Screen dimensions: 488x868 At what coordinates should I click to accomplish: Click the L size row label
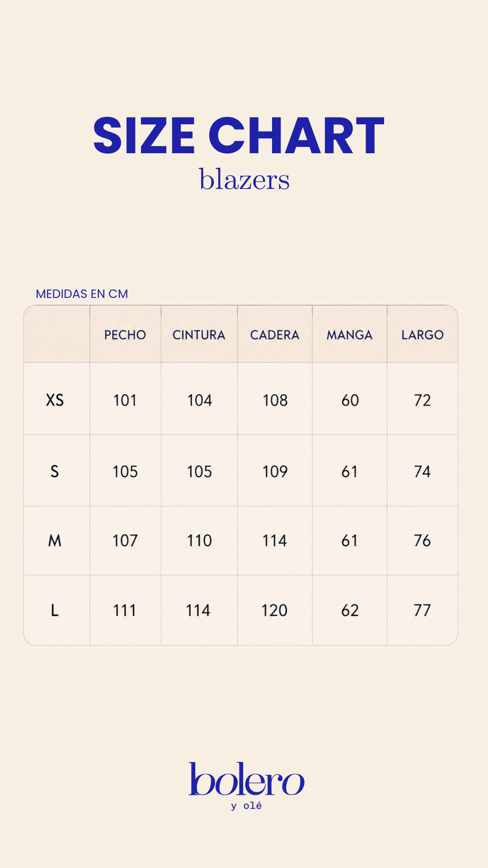click(x=55, y=610)
